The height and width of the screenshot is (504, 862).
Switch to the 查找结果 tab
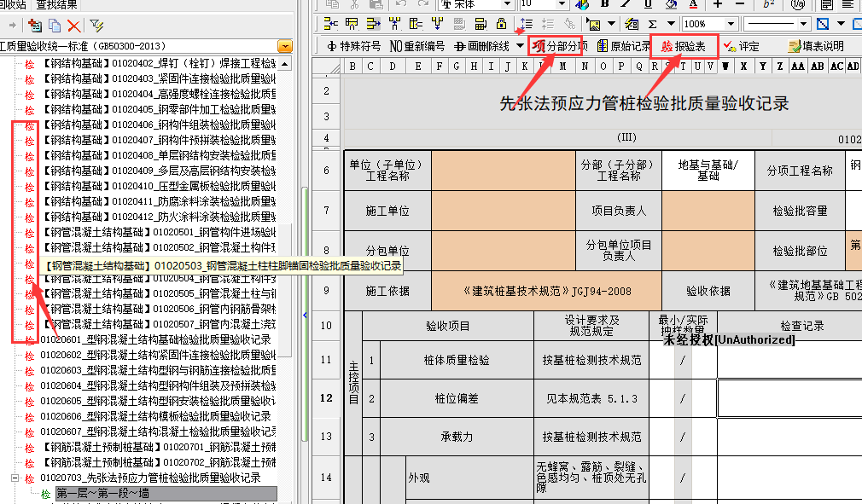pos(59,5)
